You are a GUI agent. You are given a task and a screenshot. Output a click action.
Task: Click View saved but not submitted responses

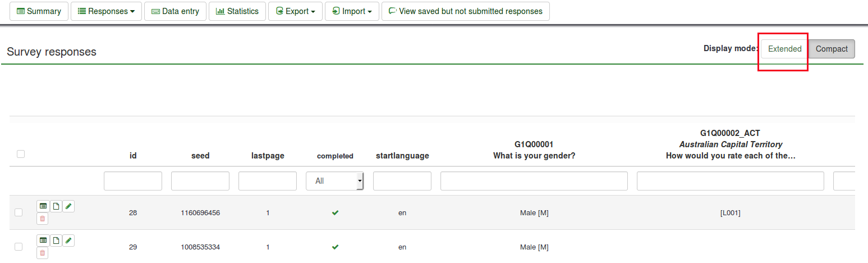465,11
